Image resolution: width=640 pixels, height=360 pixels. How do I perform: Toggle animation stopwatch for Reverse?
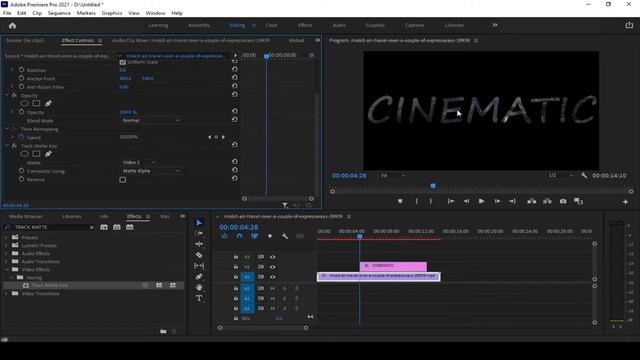coord(22,179)
